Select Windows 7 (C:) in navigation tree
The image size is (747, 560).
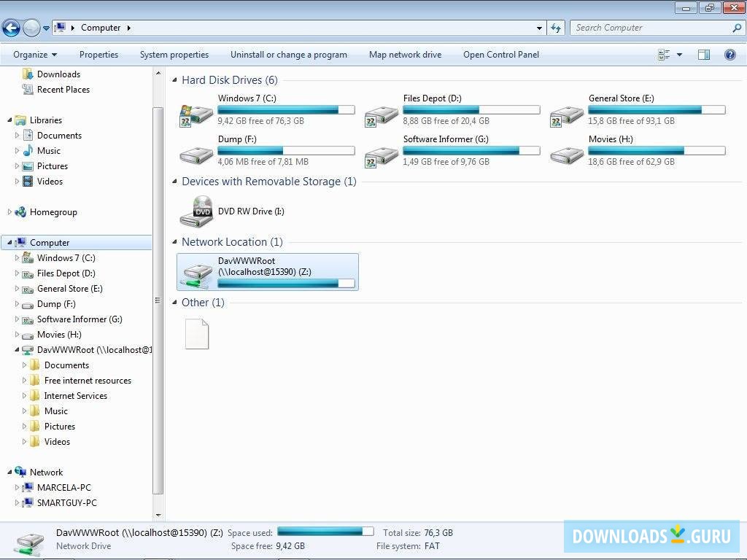point(66,258)
